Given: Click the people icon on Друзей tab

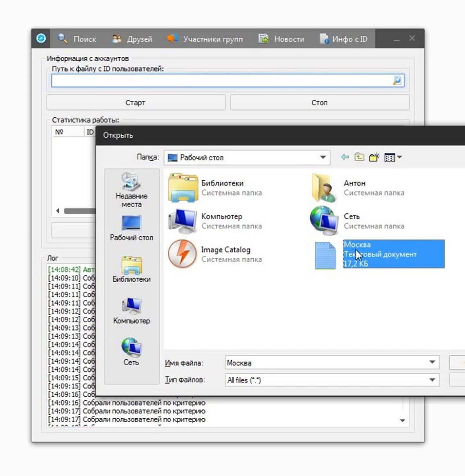Looking at the screenshot, I should 117,39.
